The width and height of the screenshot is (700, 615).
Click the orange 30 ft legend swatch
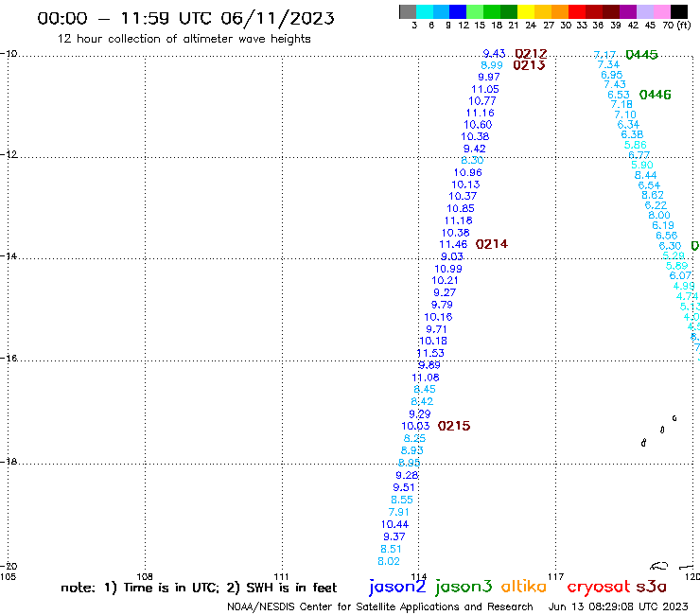pyautogui.click(x=560, y=11)
